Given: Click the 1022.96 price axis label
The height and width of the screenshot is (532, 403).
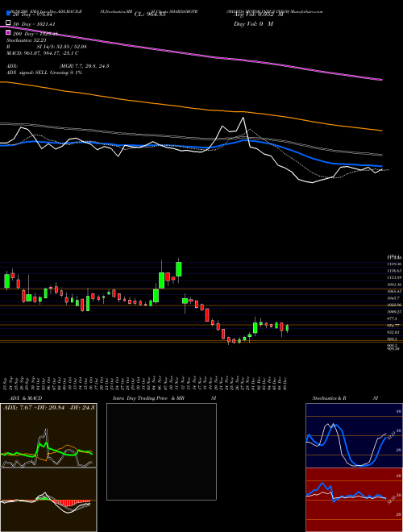Looking at the screenshot, I should (393, 305).
